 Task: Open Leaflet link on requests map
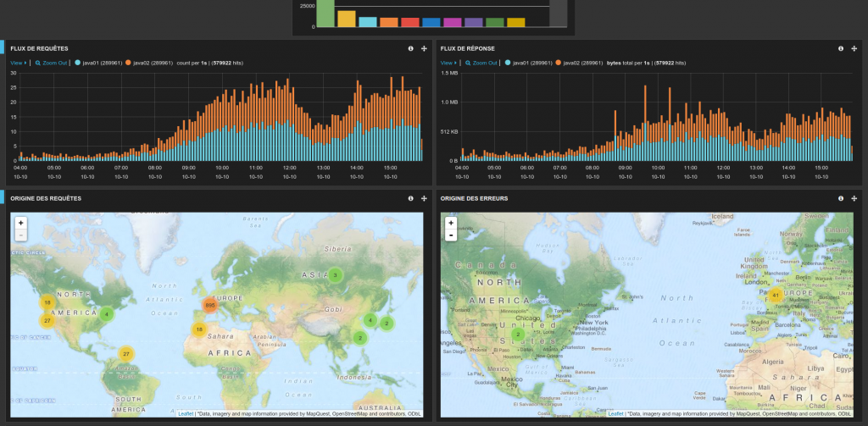click(x=186, y=413)
